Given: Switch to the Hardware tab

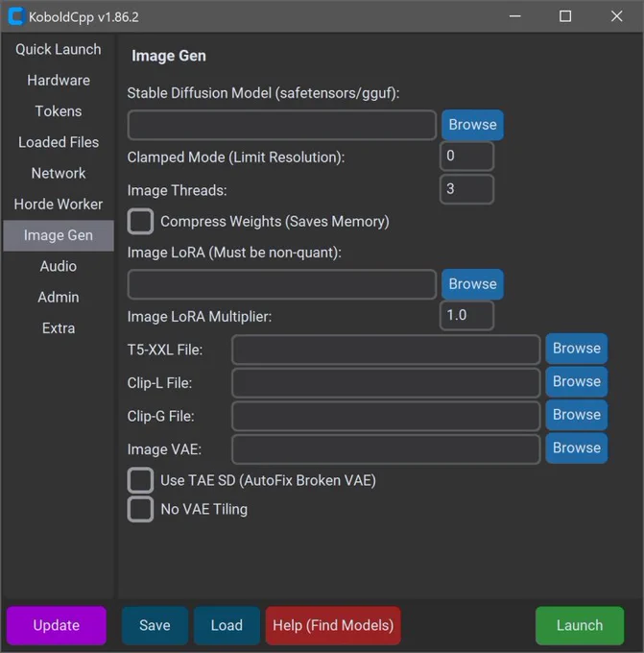Looking at the screenshot, I should (x=59, y=80).
